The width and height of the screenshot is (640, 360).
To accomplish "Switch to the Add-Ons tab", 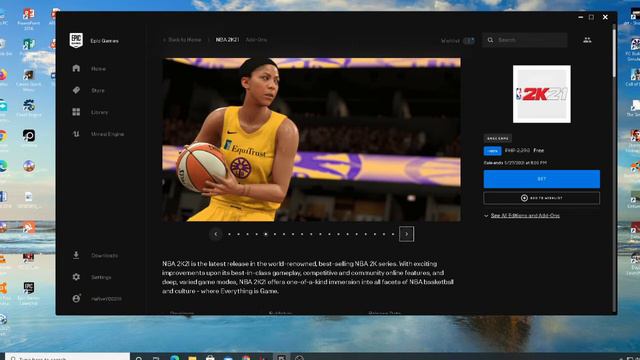I will [256, 40].
